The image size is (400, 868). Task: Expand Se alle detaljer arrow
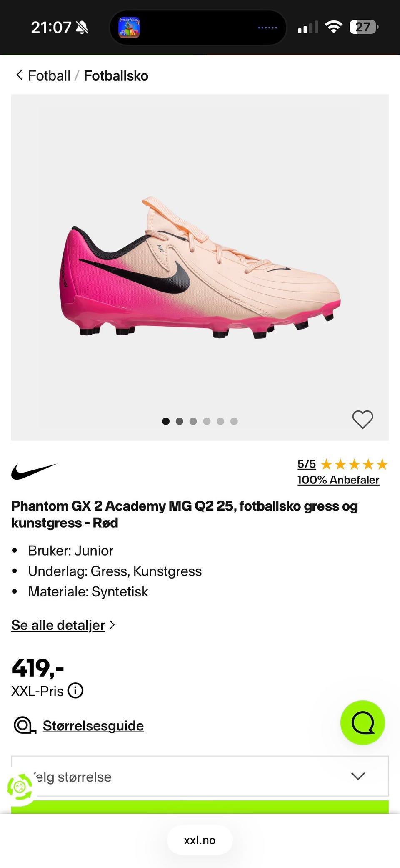[112, 625]
